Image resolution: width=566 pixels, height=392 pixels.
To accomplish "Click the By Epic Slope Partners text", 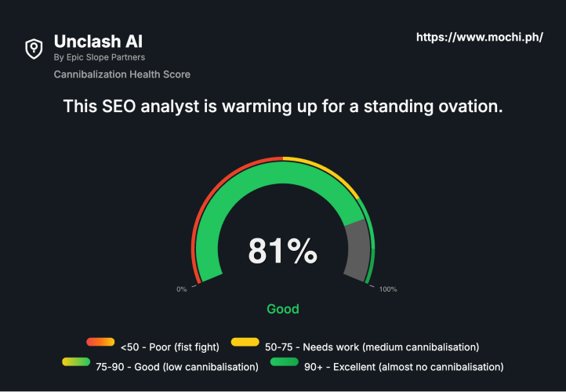I will click(x=99, y=57).
